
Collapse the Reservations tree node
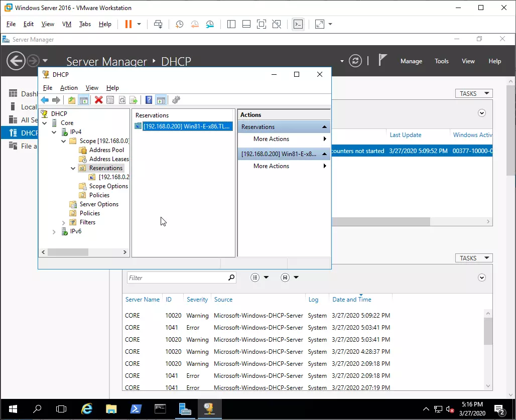[73, 169]
